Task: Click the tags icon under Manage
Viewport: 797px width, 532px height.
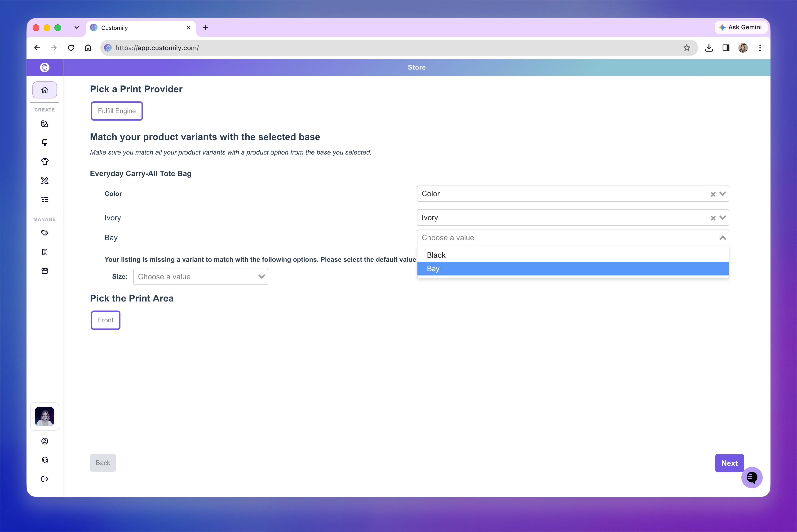Action: pos(44,233)
